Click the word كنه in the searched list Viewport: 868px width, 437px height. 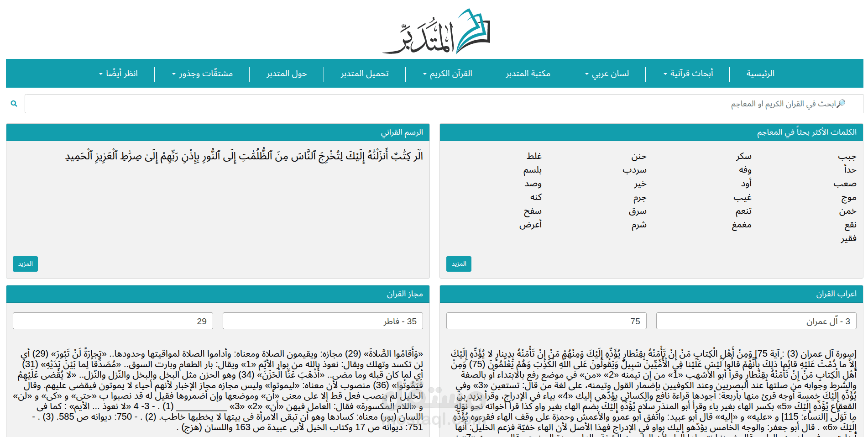click(x=536, y=197)
